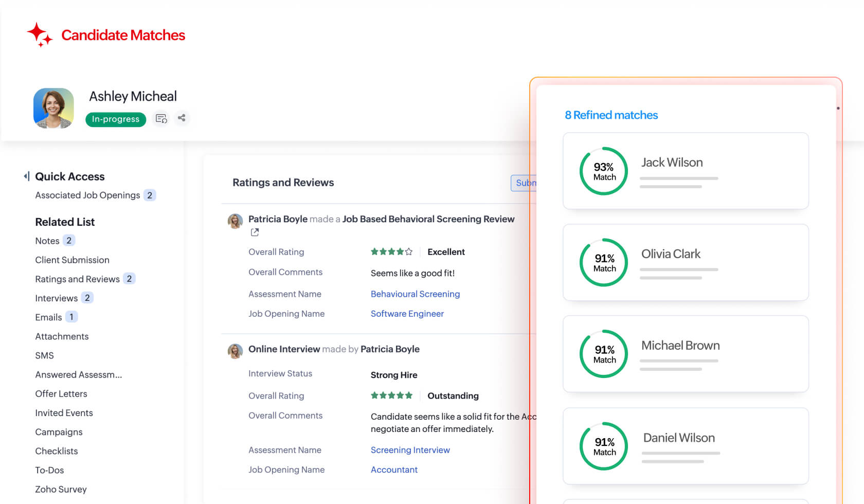Select the In-progress status badge
Screen dimensions: 864x504
click(115, 119)
